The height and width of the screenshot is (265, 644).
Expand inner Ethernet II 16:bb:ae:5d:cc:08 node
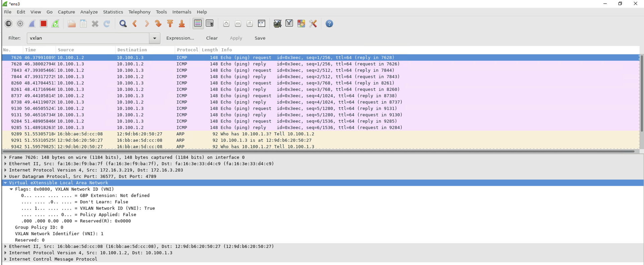[x=5, y=247]
